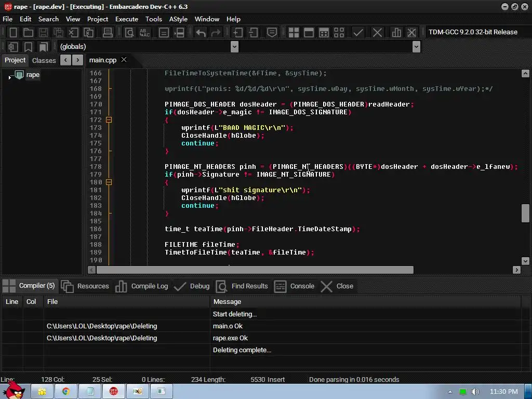
Task: Open the AStyle menu
Action: point(178,19)
